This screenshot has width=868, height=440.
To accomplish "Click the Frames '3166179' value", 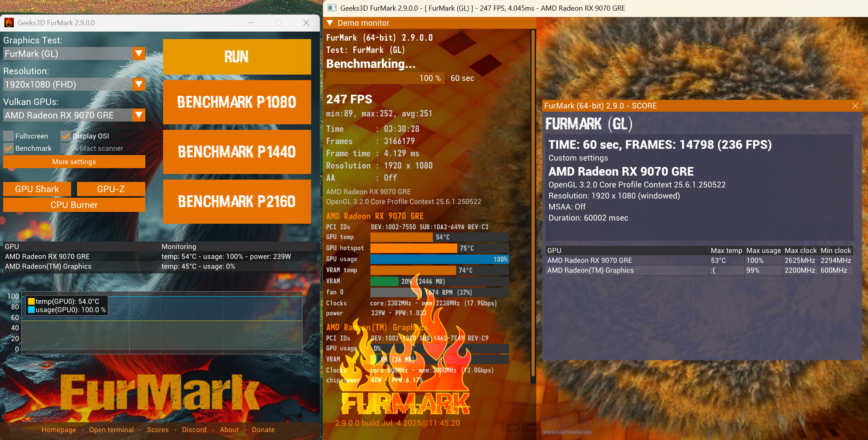I will 399,141.
